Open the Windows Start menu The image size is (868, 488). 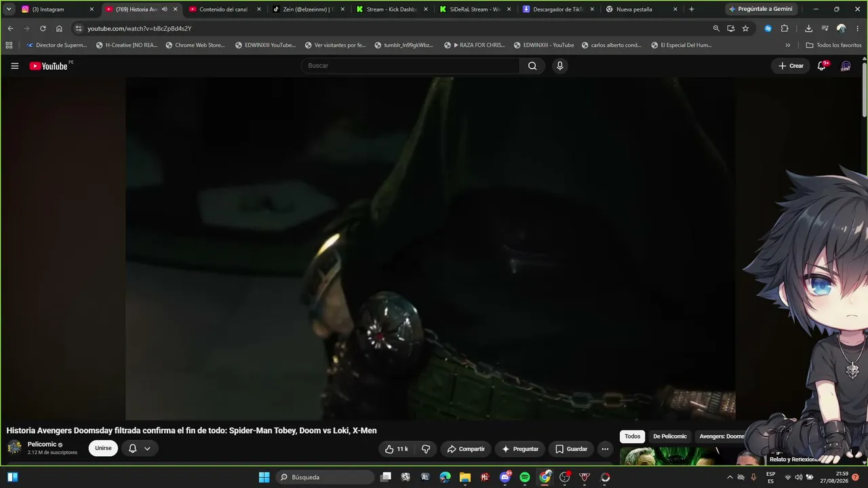[264, 477]
